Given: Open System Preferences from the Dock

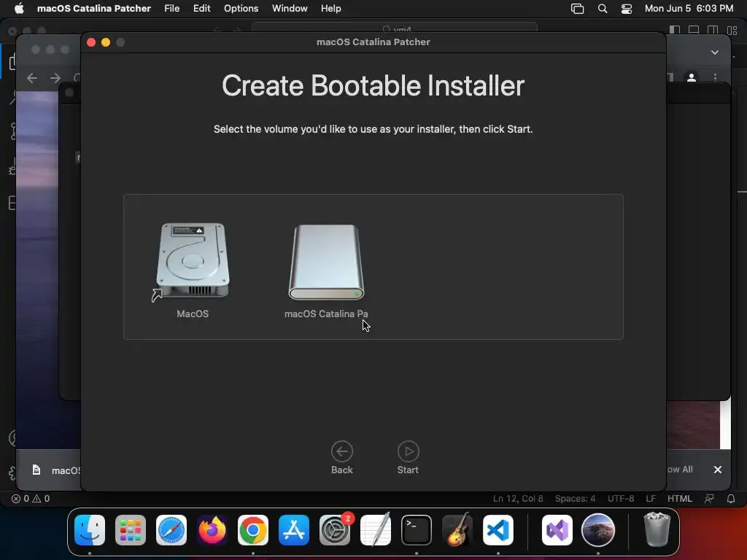Looking at the screenshot, I should [334, 530].
